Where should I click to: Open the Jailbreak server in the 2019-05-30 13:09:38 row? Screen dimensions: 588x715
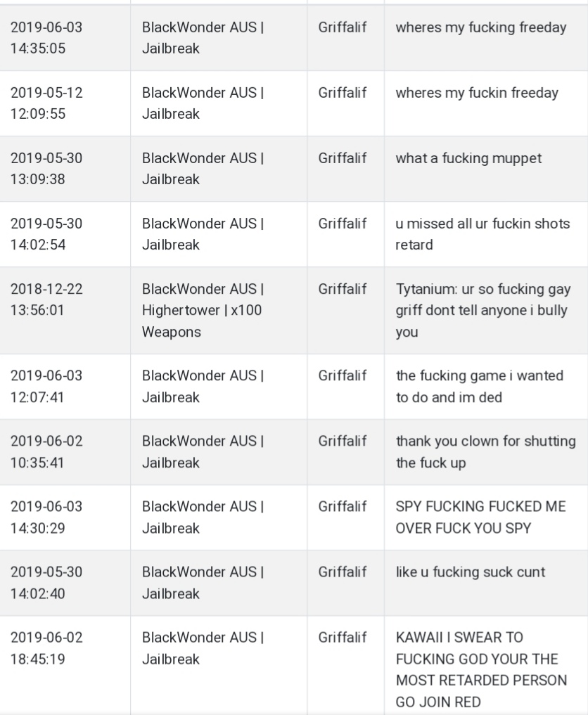(203, 169)
